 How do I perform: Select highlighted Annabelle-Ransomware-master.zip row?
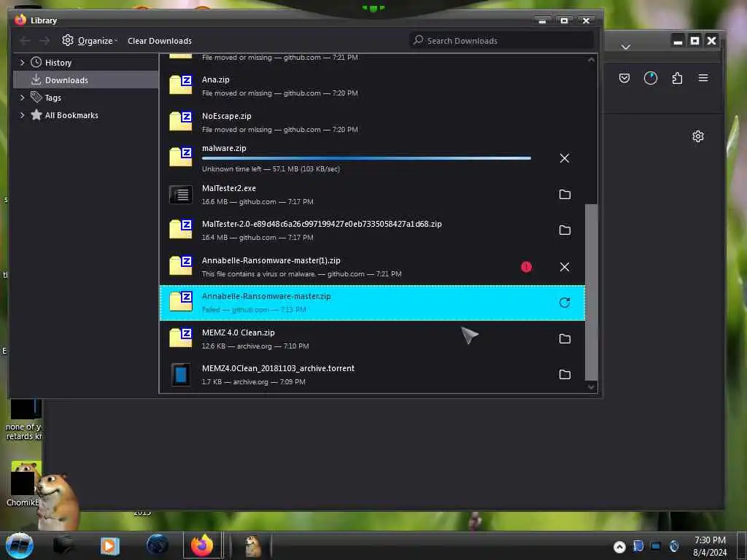click(372, 303)
